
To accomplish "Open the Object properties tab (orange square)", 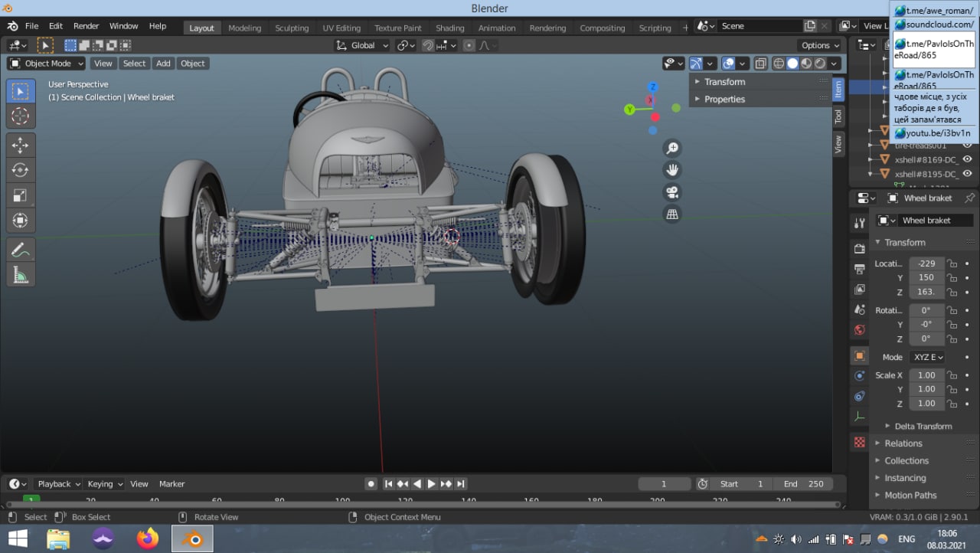I will click(859, 355).
